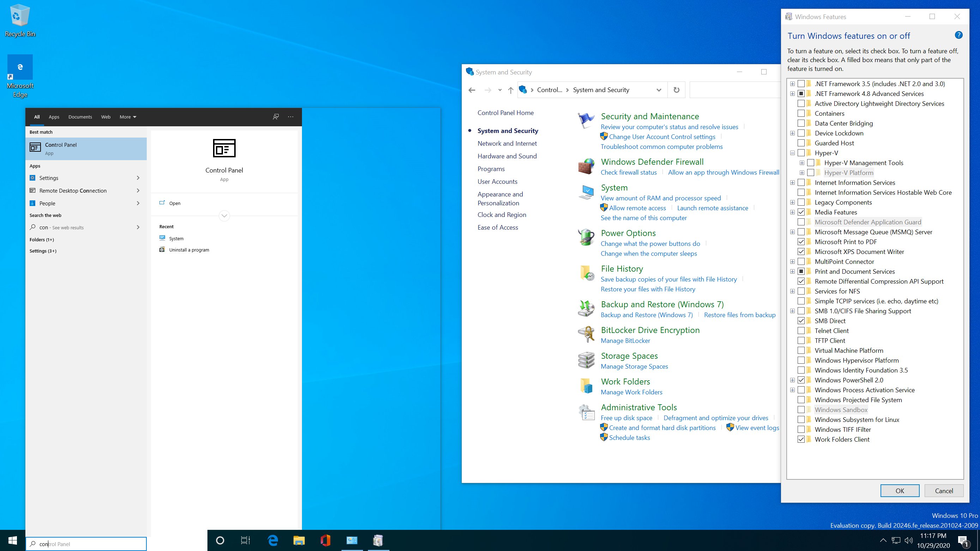Open Change User Account Control settings
The height and width of the screenshot is (551, 980).
[x=662, y=137]
